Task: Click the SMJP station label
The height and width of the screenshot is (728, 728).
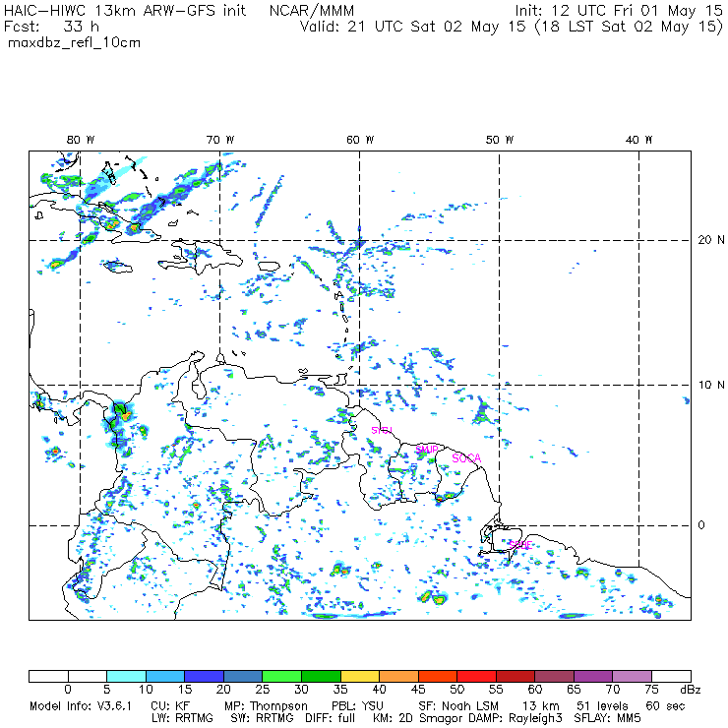Action: click(427, 449)
